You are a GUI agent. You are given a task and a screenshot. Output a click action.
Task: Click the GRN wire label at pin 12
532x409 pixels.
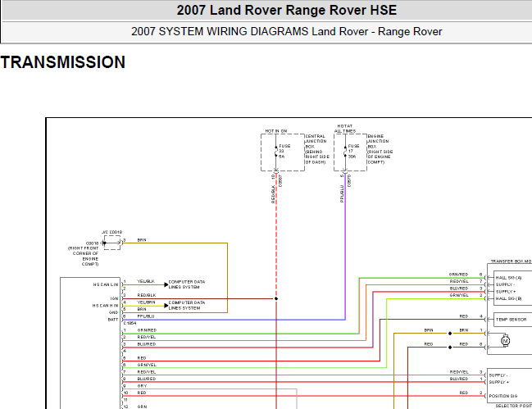[x=142, y=407]
